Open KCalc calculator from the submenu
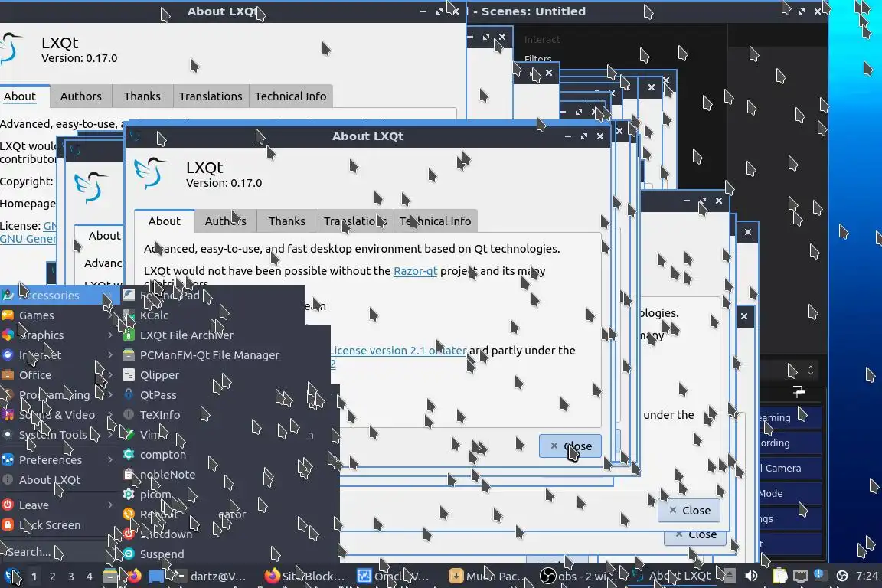Screen dimensions: 882x588 tap(213, 315)
